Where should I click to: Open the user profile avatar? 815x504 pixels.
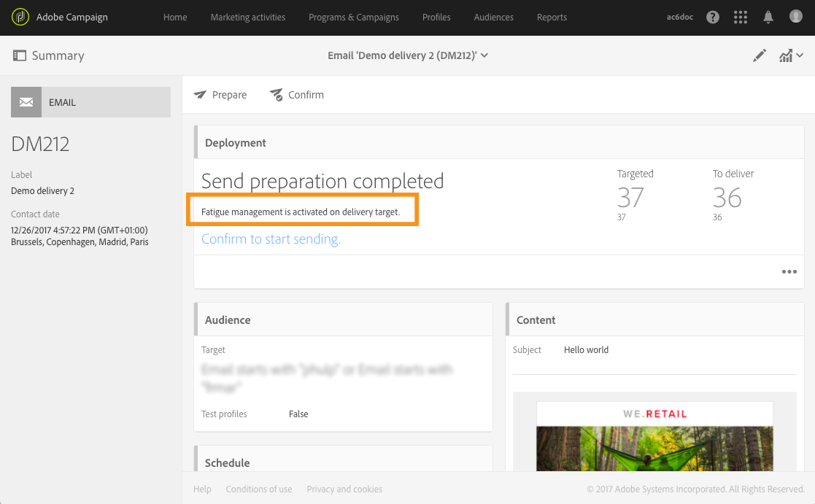[x=796, y=17]
